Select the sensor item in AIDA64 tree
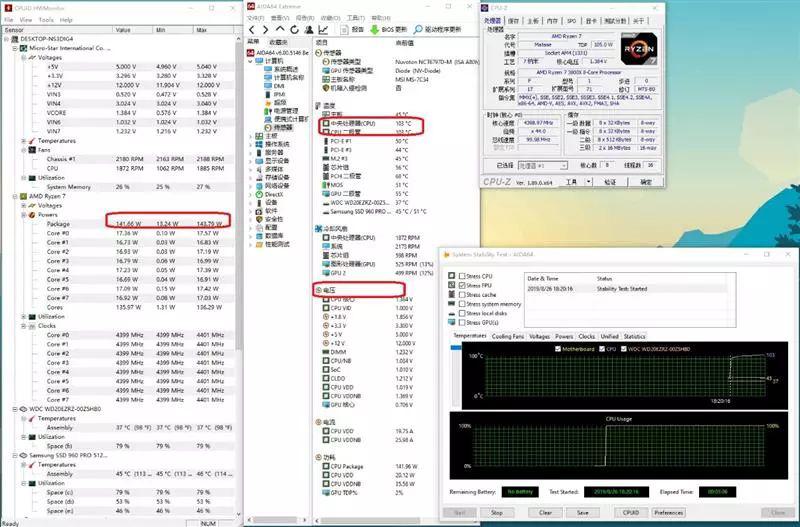This screenshot has width=800, height=527. point(283,127)
